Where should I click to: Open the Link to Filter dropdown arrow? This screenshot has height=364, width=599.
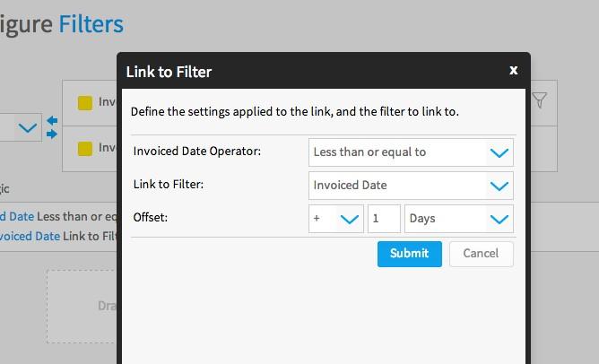click(x=499, y=186)
